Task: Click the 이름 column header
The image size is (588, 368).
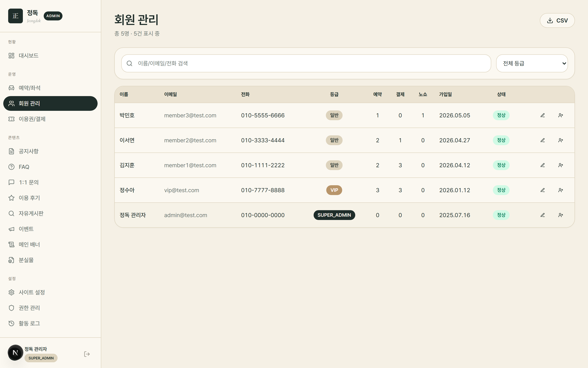Action: (x=124, y=94)
